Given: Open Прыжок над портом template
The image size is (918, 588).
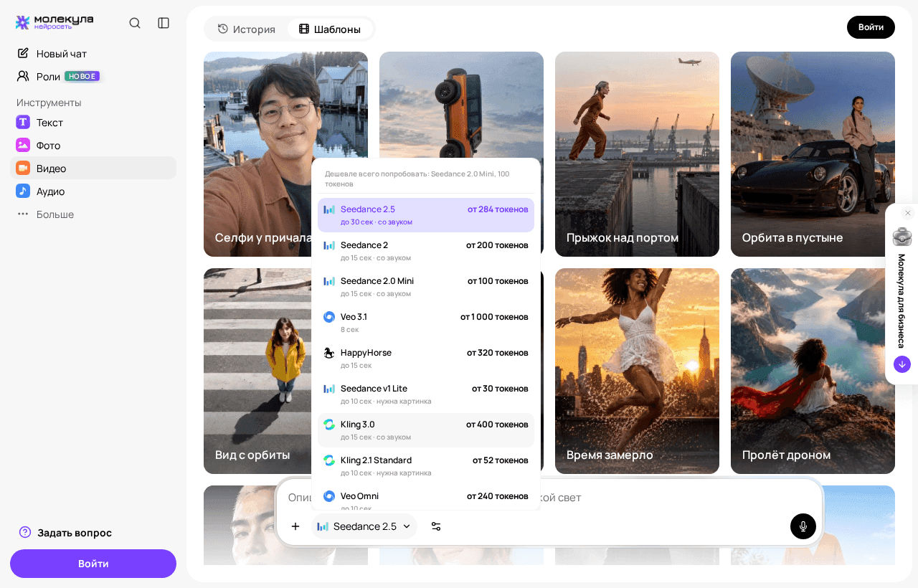Looking at the screenshot, I should point(637,154).
